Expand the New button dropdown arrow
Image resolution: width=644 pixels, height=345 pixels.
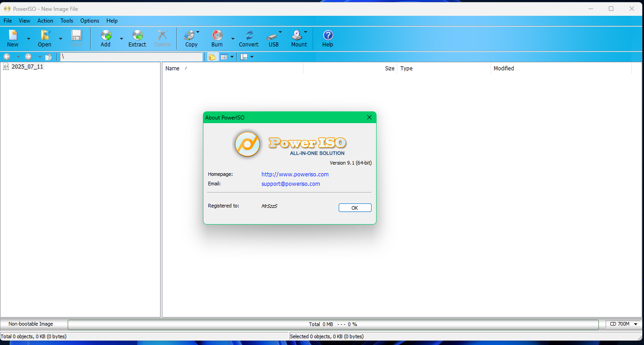pyautogui.click(x=28, y=39)
